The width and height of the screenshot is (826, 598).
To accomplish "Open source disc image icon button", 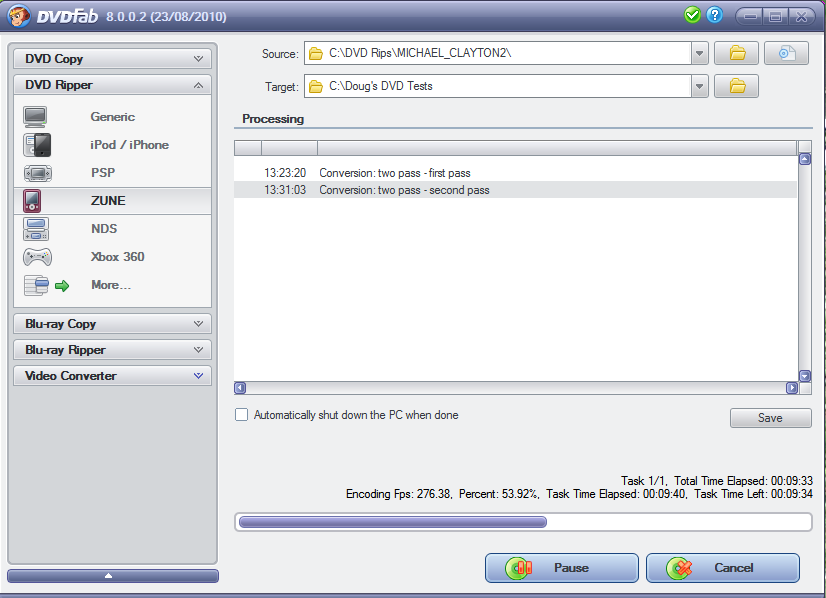I will (786, 53).
